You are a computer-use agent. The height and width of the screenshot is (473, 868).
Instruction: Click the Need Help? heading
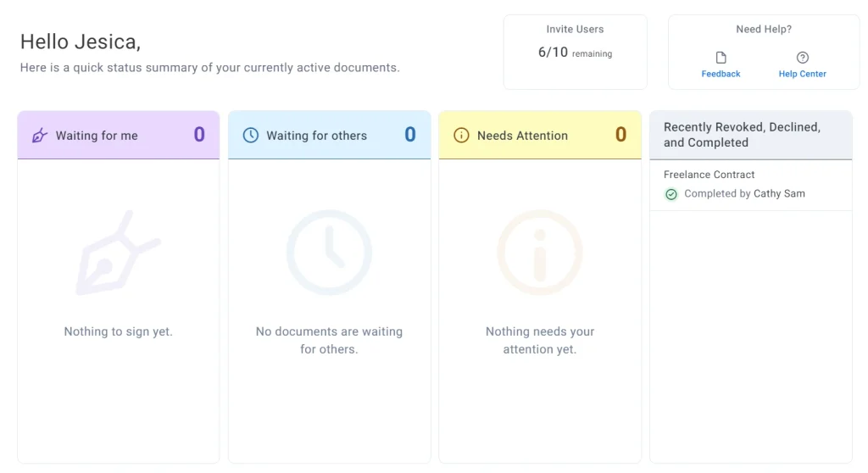pyautogui.click(x=764, y=30)
